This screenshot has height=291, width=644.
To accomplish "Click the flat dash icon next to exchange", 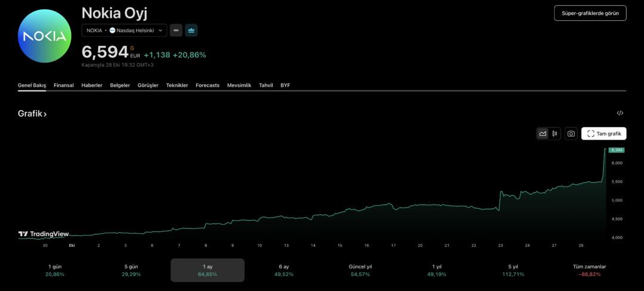I will point(176,30).
